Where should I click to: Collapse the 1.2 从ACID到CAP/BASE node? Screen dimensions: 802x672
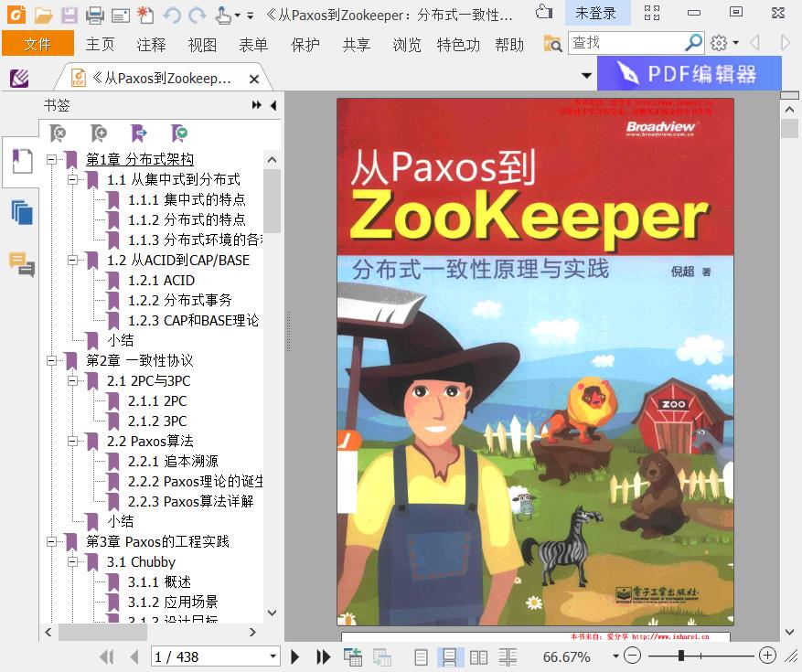tap(73, 261)
